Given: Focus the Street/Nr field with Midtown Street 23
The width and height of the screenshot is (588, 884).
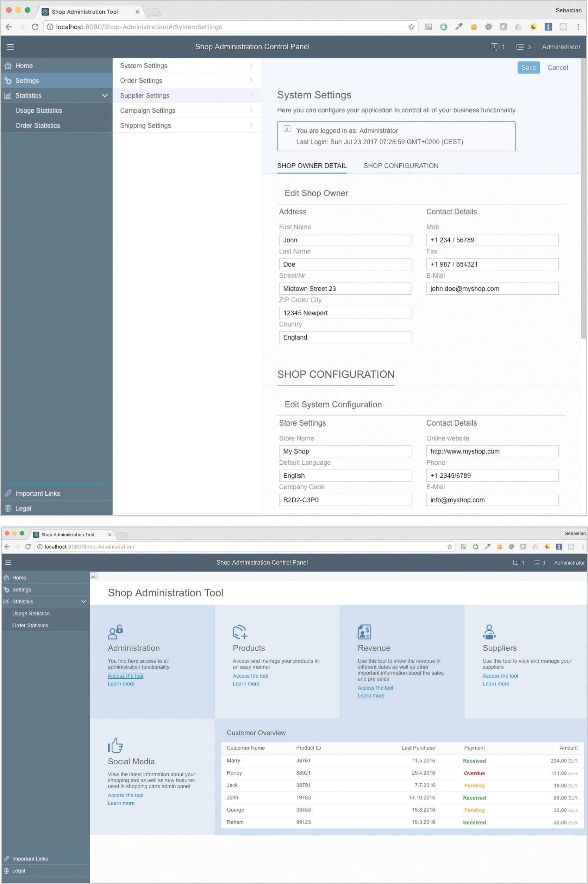Looking at the screenshot, I should [x=345, y=289].
